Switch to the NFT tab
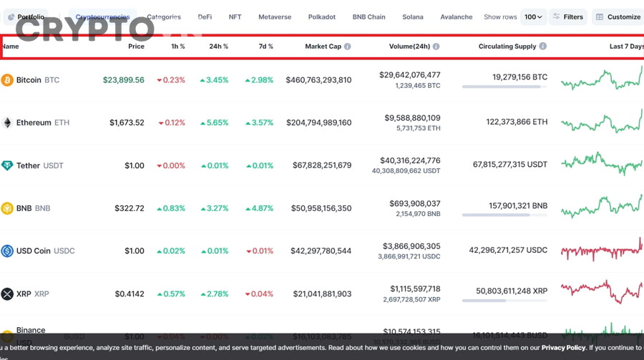Image resolution: width=644 pixels, height=360 pixels. point(235,17)
